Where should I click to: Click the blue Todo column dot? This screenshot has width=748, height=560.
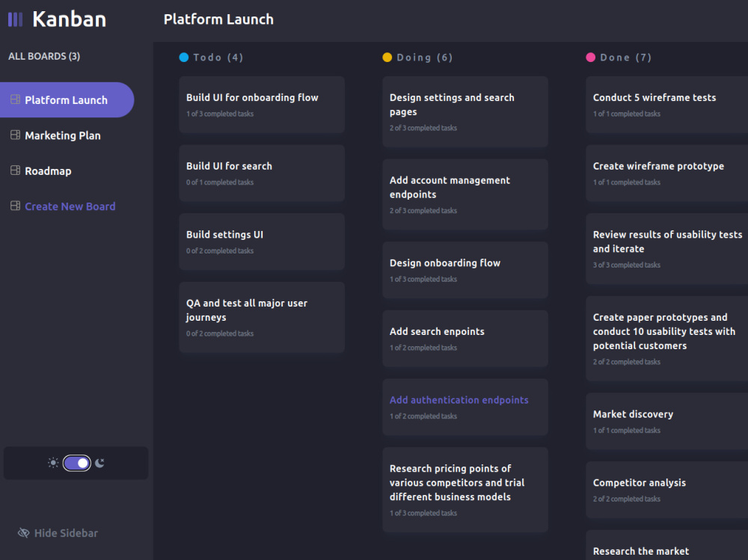[x=184, y=58]
